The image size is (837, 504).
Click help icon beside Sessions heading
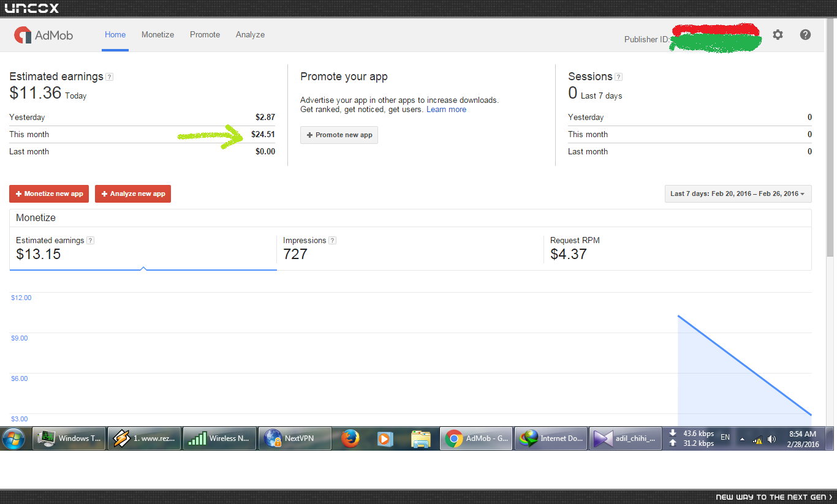[x=619, y=77]
